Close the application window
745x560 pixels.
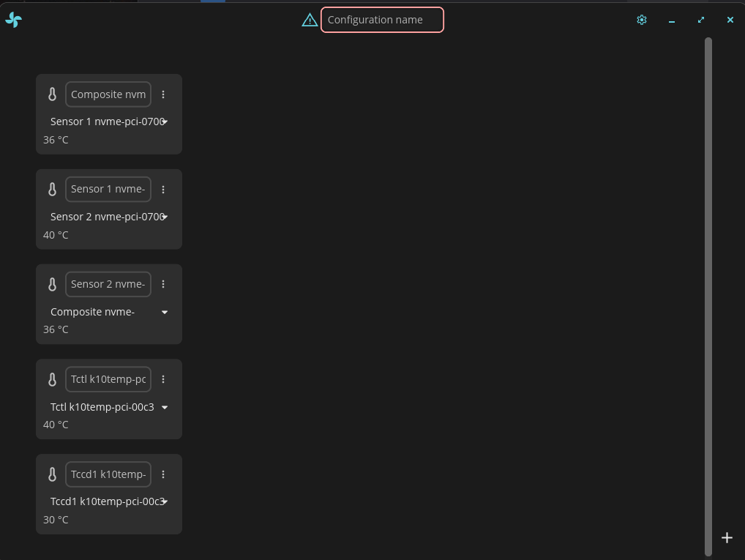730,20
